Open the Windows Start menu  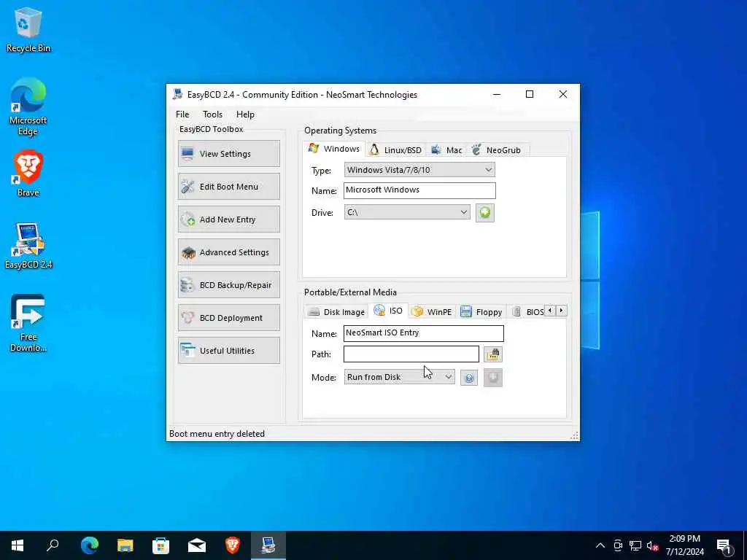[x=18, y=545]
